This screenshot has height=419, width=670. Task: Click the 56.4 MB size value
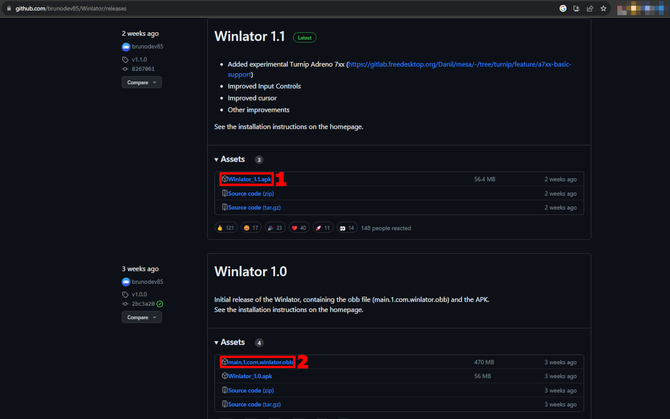(485, 179)
